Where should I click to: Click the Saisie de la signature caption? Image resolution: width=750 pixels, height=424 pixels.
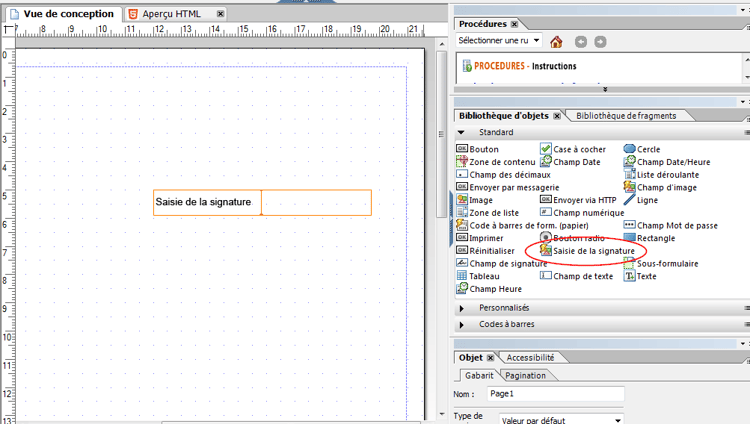click(203, 202)
